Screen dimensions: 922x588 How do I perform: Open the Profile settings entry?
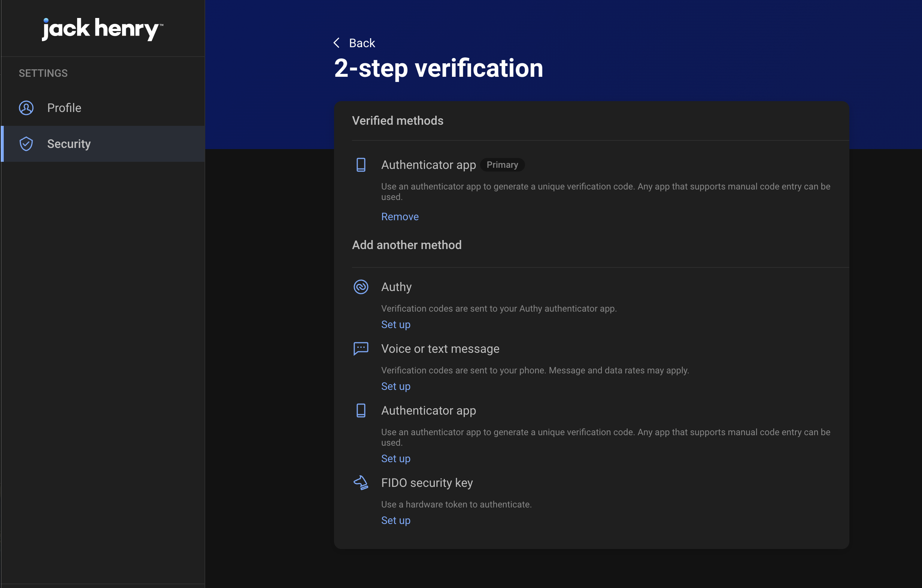[x=64, y=108]
